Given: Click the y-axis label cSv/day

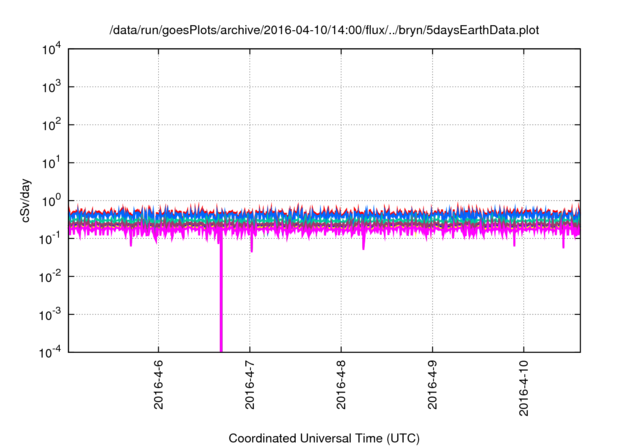Looking at the screenshot, I should click(x=26, y=200).
